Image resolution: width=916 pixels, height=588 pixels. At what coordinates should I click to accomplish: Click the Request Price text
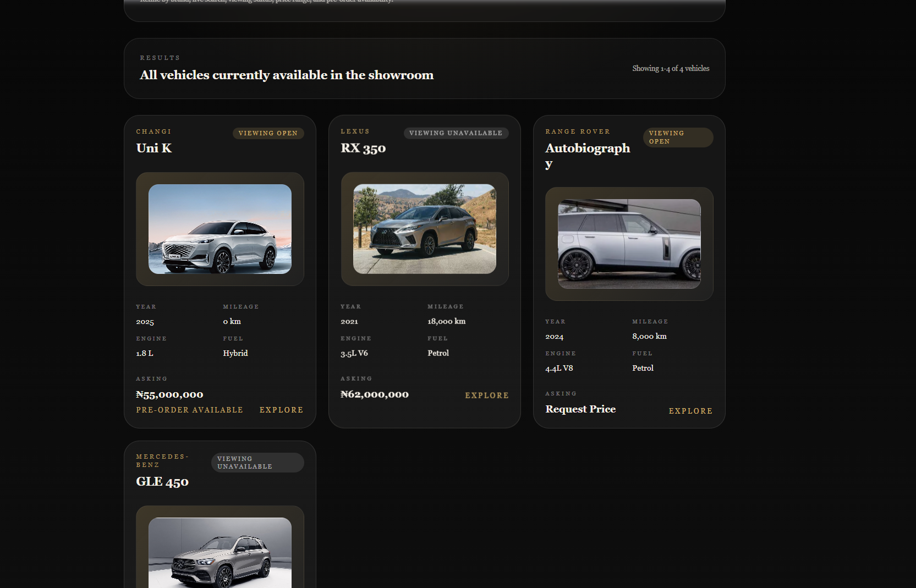[x=580, y=409]
